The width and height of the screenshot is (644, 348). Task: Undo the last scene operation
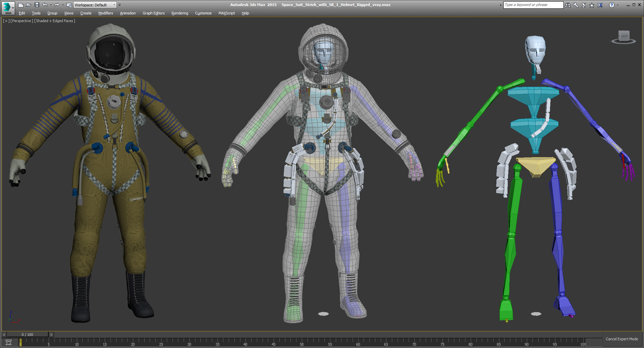click(x=44, y=5)
